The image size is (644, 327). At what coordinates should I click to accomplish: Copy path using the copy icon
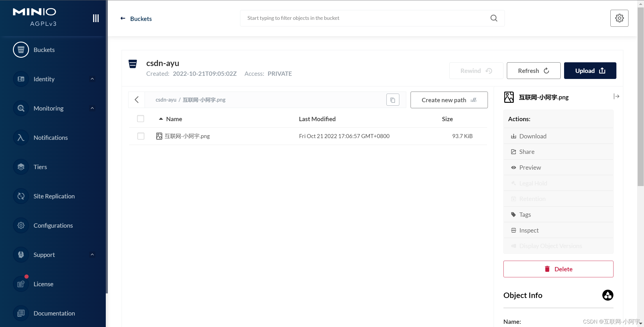(x=393, y=100)
